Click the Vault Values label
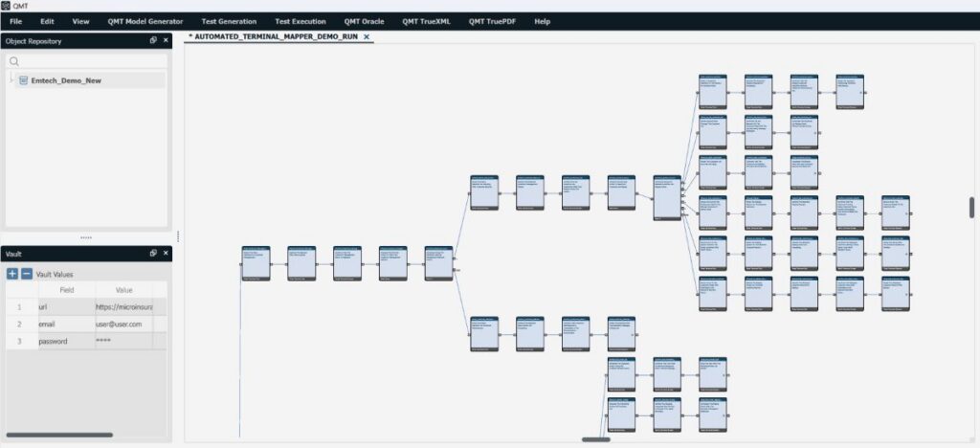The height and width of the screenshot is (448, 980). point(55,275)
